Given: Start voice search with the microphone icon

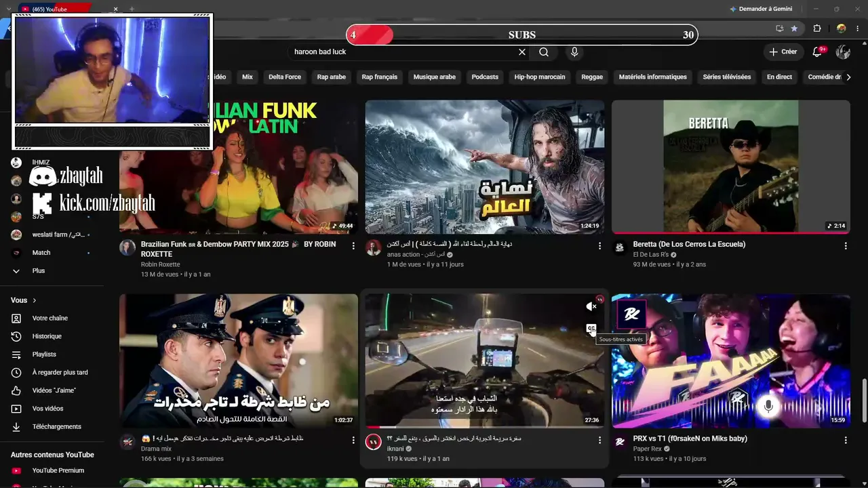Looking at the screenshot, I should tap(574, 52).
